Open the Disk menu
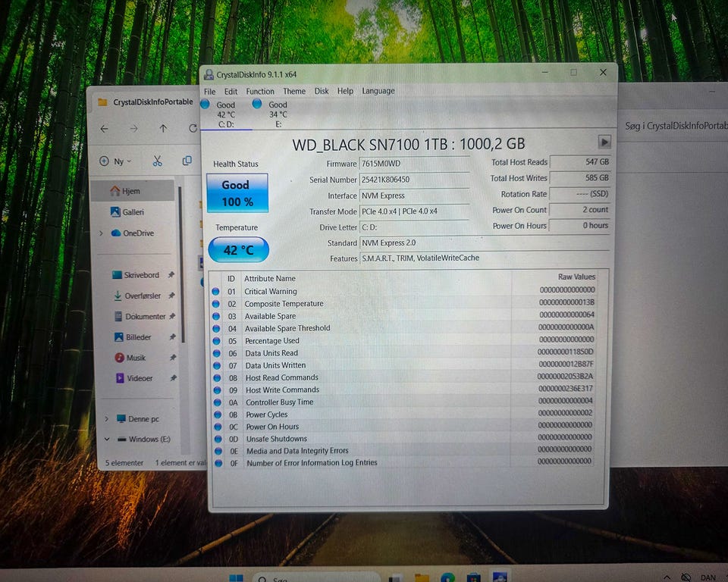Viewport: 728px width, 582px height. click(322, 91)
